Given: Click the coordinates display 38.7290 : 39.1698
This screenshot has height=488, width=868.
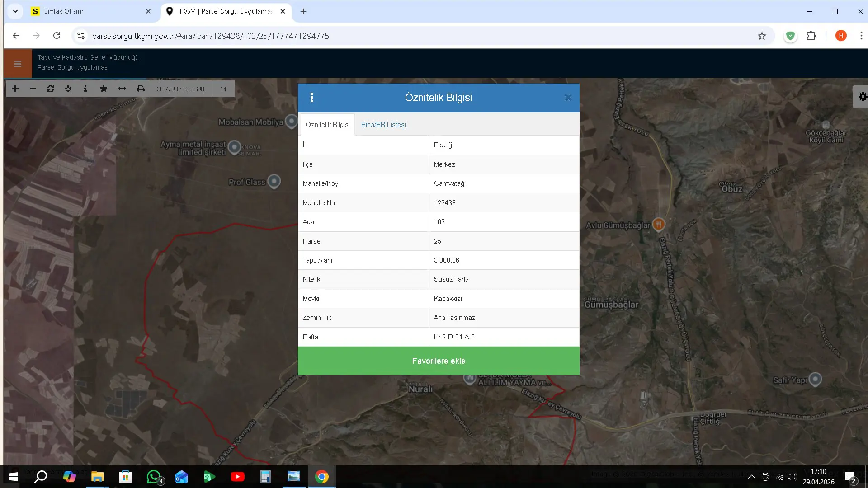Looking at the screenshot, I should pyautogui.click(x=180, y=89).
